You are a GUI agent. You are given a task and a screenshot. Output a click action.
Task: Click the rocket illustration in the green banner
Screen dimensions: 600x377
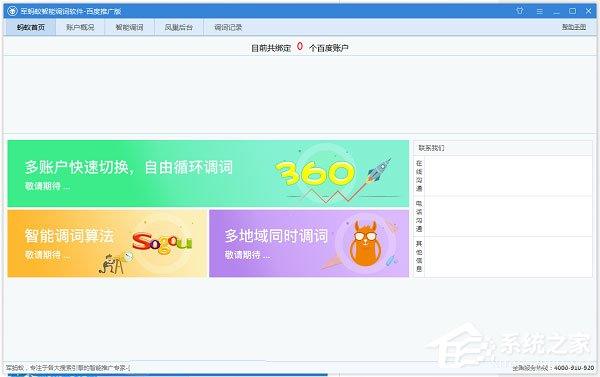(379, 170)
